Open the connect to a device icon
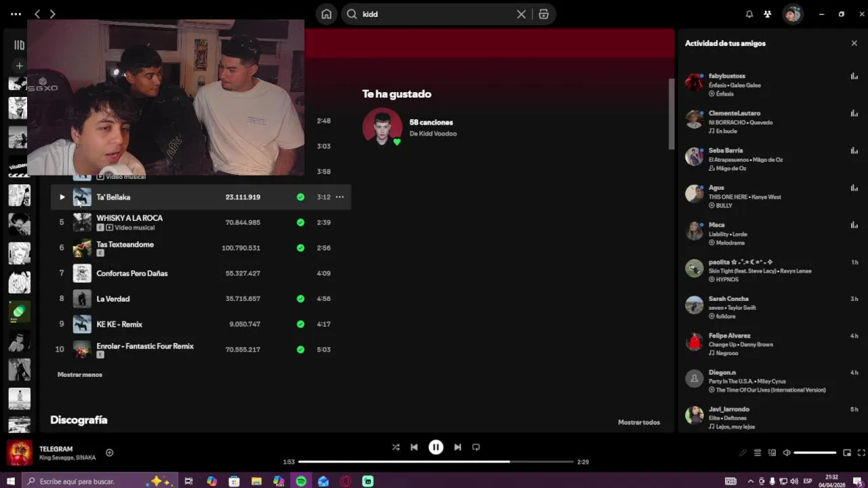Viewport: 868px width, 488px height. pyautogui.click(x=772, y=453)
